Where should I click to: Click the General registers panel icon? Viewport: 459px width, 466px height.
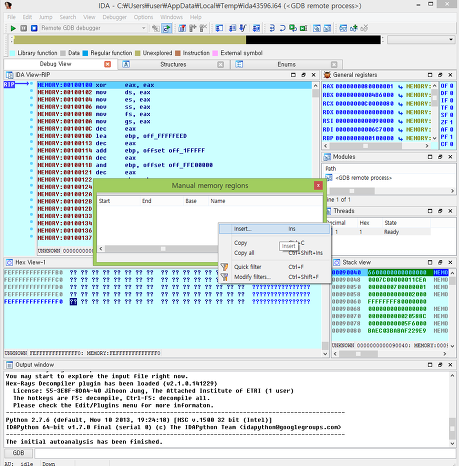pyautogui.click(x=327, y=75)
